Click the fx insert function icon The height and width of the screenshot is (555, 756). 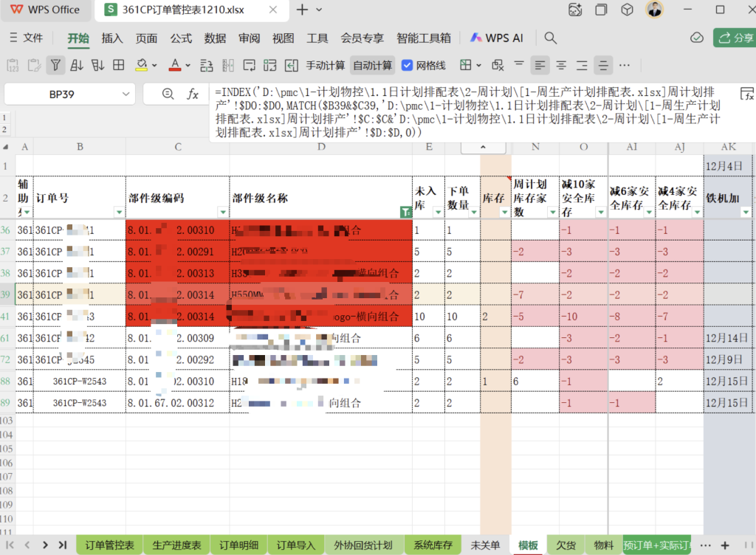click(193, 94)
